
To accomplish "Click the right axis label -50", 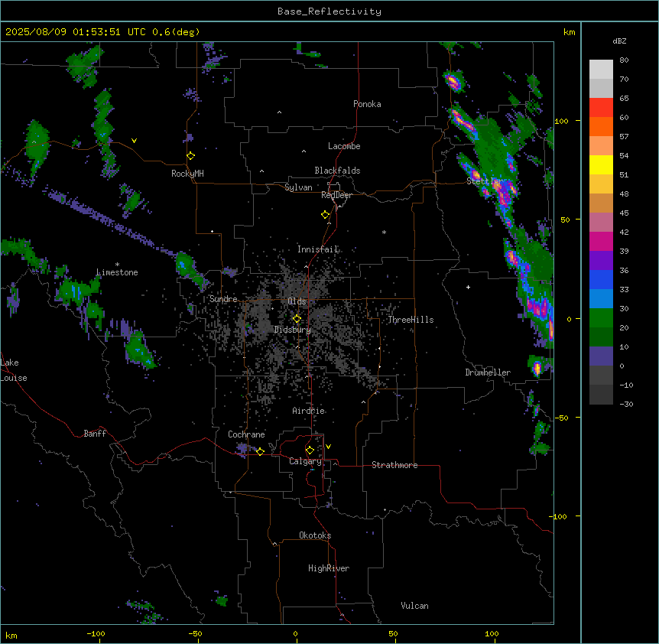I will [x=561, y=418].
